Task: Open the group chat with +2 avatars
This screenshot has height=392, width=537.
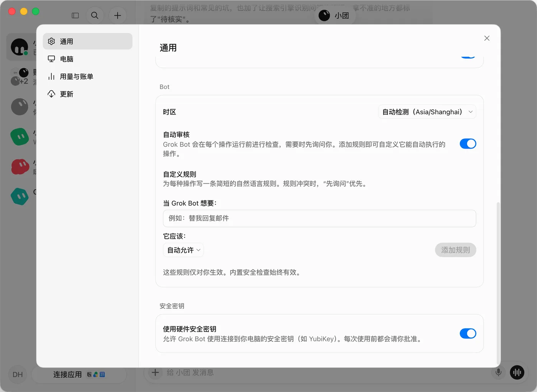Action: click(x=20, y=77)
